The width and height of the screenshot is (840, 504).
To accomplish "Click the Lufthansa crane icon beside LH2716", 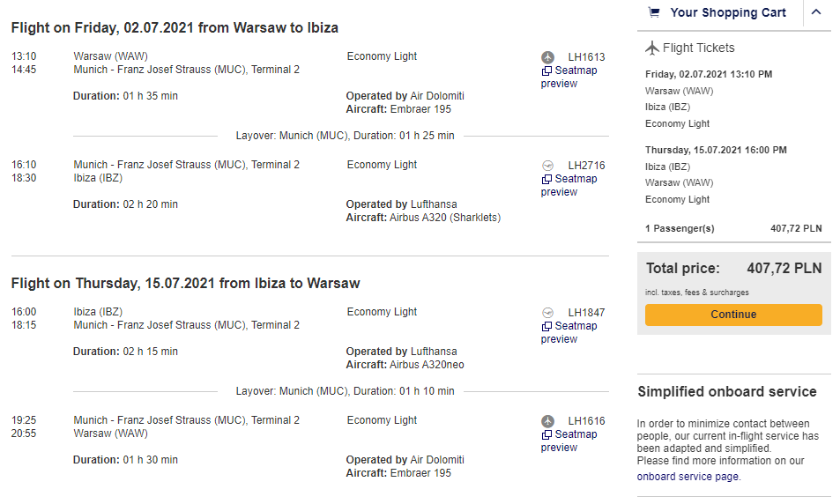I will (x=547, y=166).
